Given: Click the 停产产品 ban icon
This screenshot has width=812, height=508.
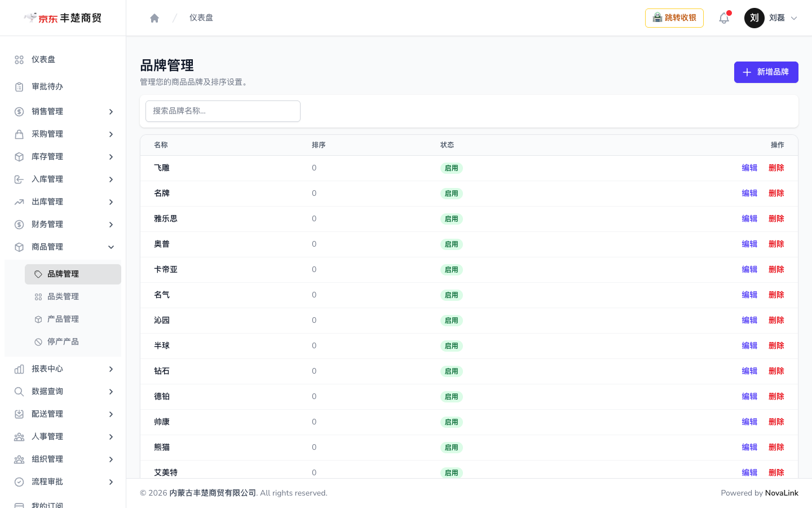Looking at the screenshot, I should tap(38, 342).
